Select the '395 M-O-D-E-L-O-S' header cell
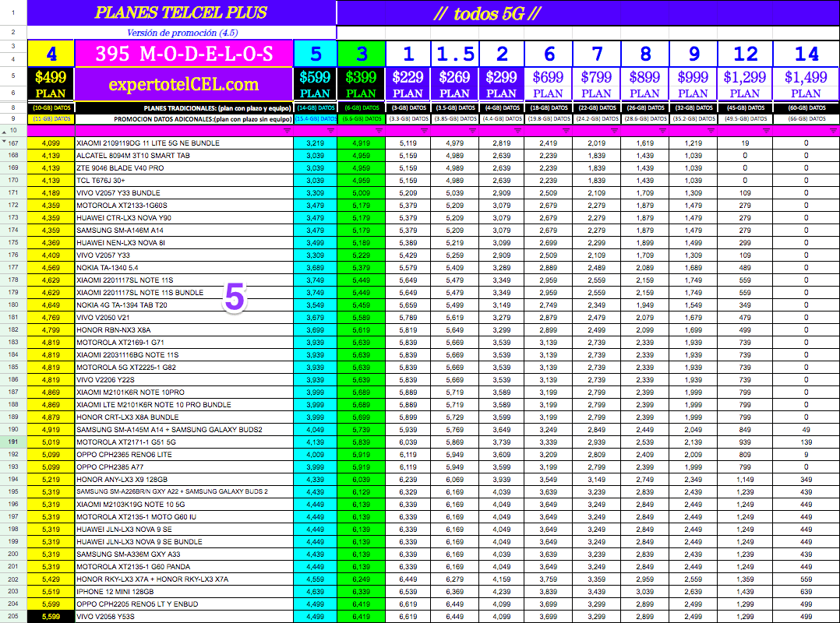Viewport: 840px width, 623px height. pos(184,54)
